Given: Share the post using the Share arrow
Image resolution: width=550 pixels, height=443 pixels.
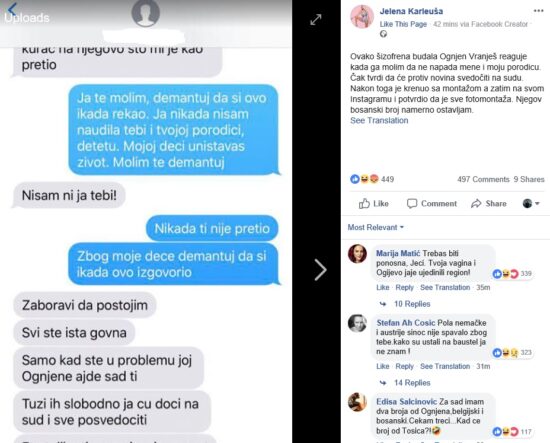Looking at the screenshot, I should pos(489,203).
